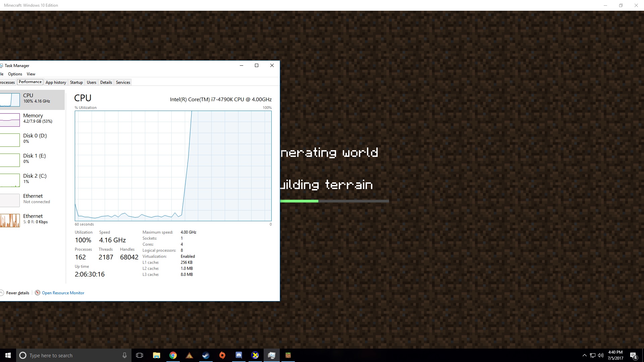Open the View menu
The image size is (644, 362).
31,74
